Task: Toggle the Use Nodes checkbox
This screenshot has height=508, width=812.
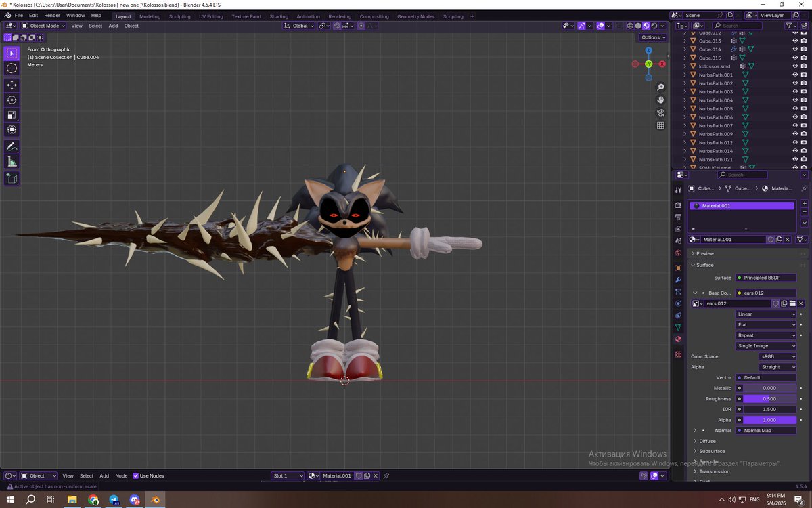Action: pyautogui.click(x=135, y=475)
